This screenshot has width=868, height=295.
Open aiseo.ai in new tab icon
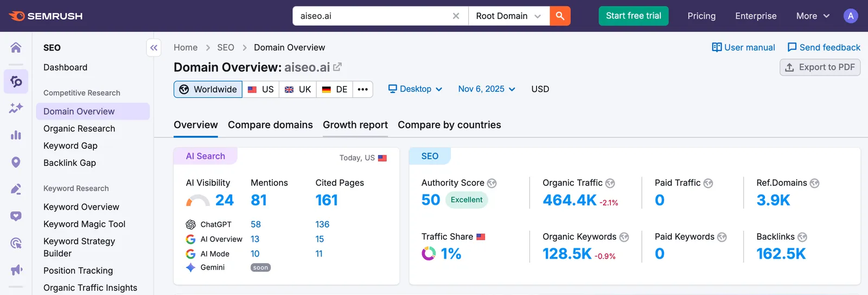337,67
